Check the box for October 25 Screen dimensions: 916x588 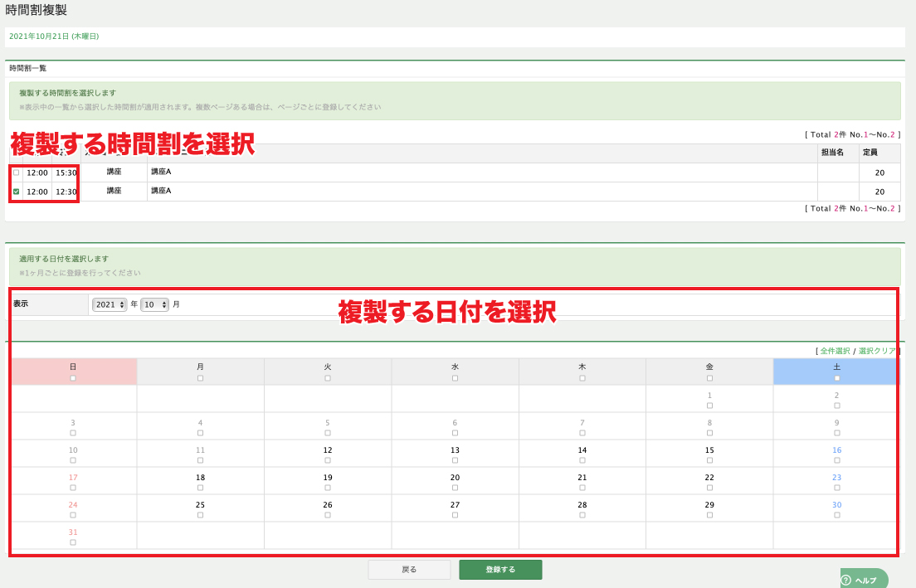pos(200,515)
